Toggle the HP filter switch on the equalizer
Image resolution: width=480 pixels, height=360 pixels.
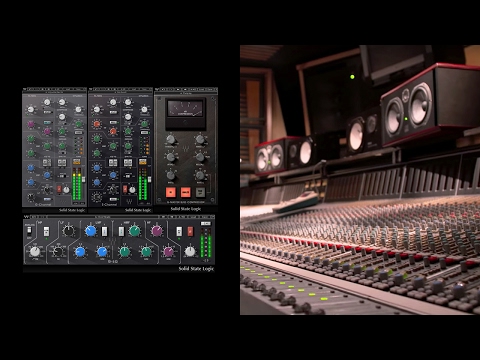46,231
